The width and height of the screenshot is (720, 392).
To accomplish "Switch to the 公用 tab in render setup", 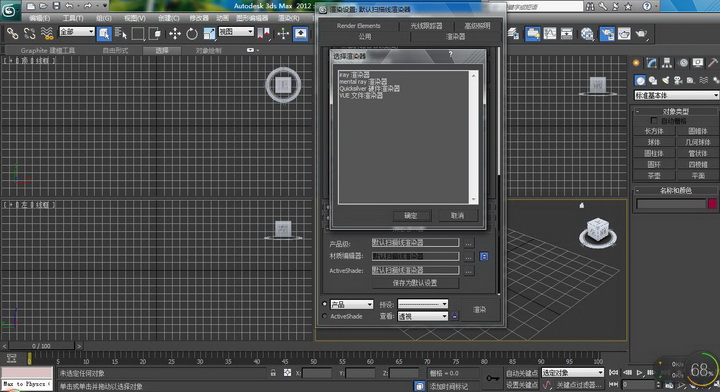I will (365, 36).
